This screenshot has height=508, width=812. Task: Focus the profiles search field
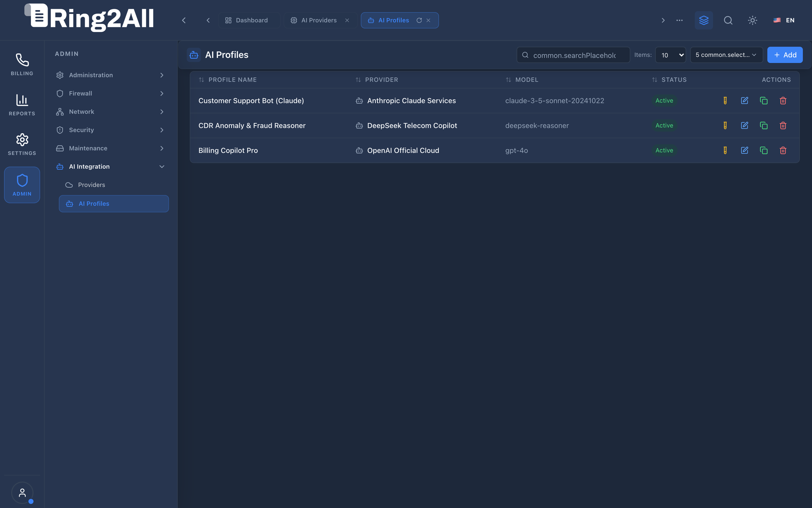click(x=573, y=55)
